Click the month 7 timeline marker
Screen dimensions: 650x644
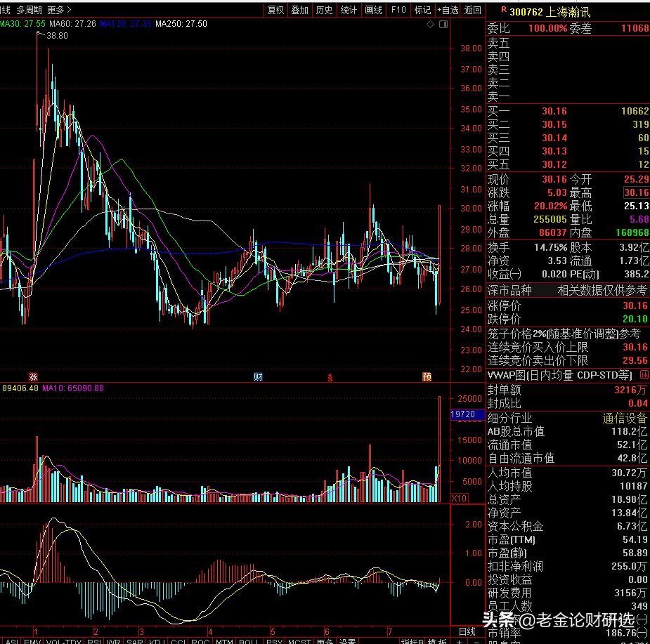(390, 631)
